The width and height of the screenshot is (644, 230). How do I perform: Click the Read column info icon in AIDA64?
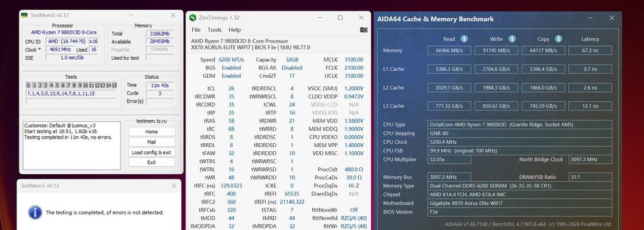(464, 39)
